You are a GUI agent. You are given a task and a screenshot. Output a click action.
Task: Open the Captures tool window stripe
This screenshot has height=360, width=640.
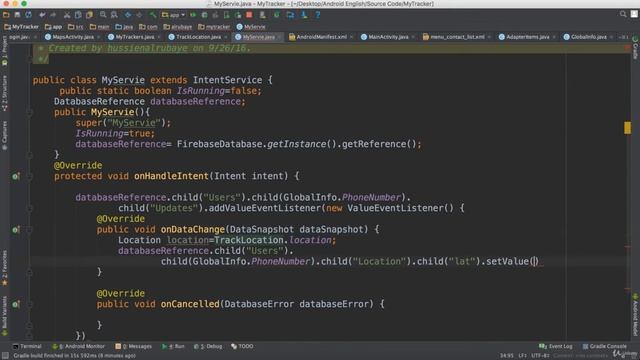[x=4, y=136]
